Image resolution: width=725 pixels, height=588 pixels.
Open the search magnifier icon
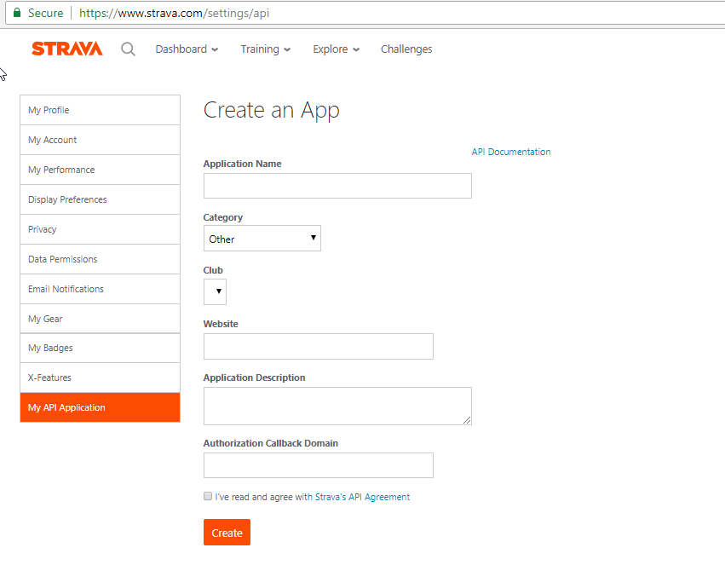(128, 49)
